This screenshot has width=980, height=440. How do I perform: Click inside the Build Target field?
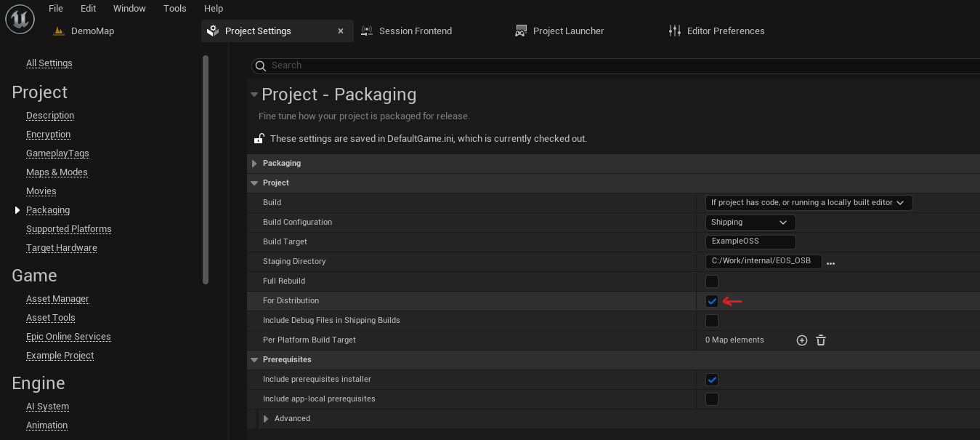[x=750, y=241]
